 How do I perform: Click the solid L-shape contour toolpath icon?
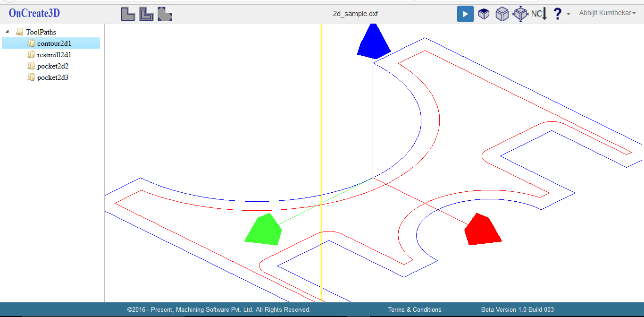[128, 14]
